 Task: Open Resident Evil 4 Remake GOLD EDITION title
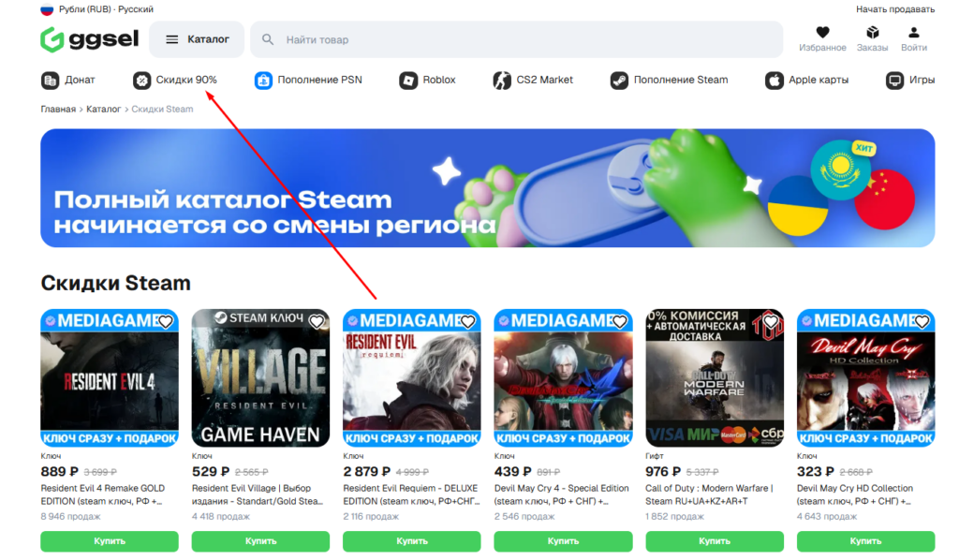pos(103,494)
